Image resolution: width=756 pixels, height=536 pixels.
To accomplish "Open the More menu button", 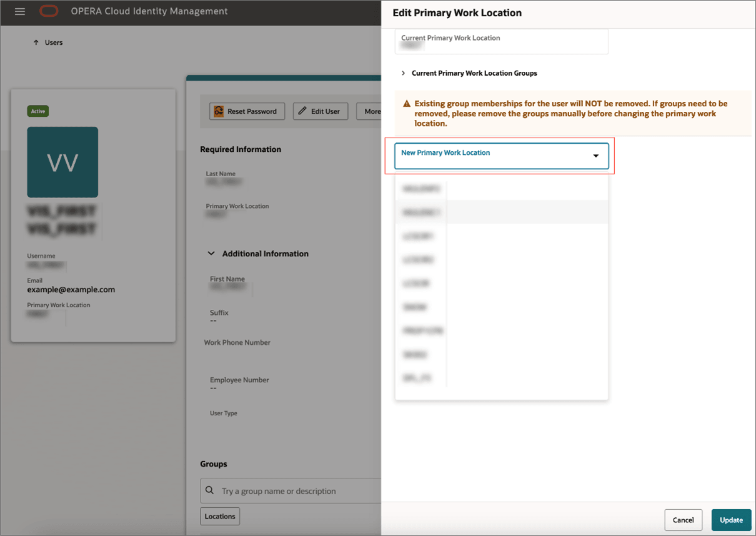I will tap(369, 111).
